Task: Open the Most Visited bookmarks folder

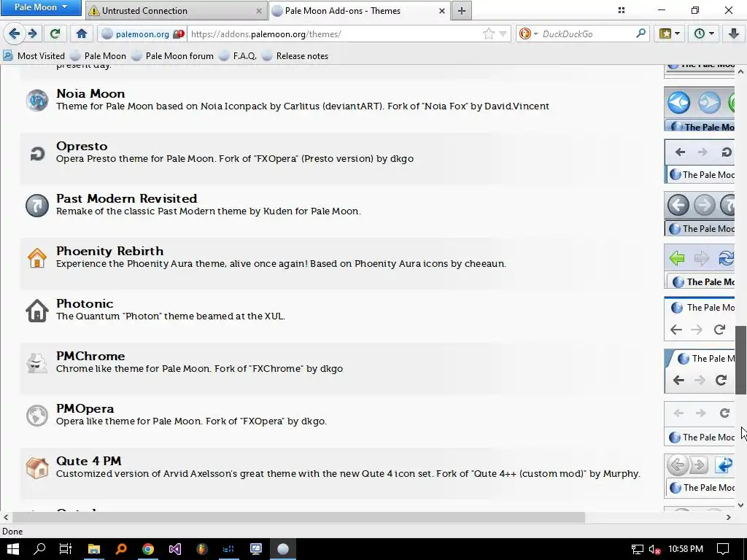Action: click(34, 55)
